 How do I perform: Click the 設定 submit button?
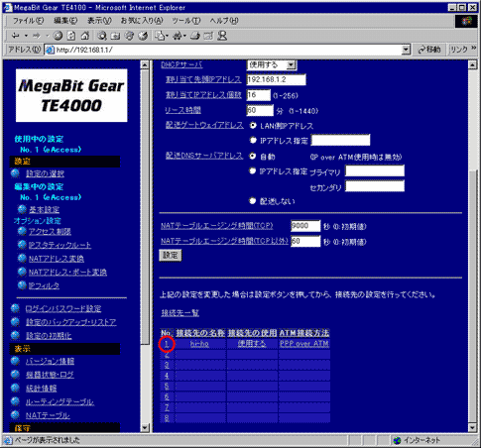pyautogui.click(x=171, y=256)
